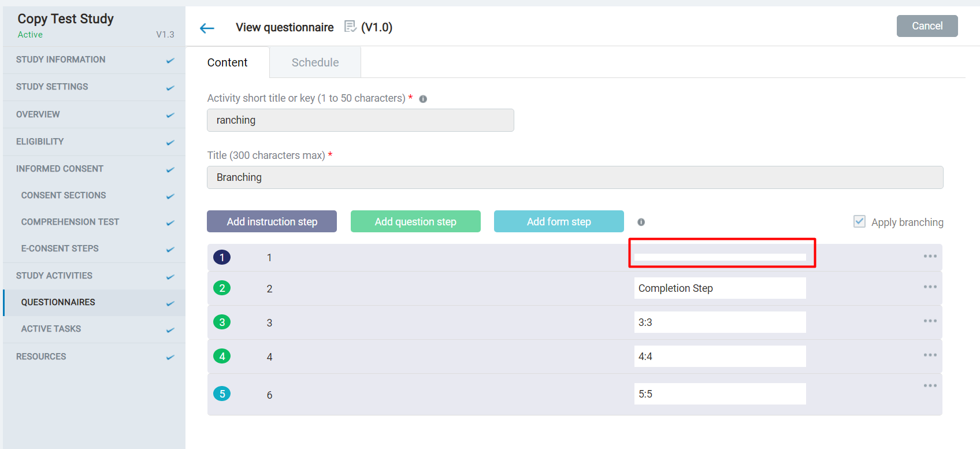Click the Add instruction step button
The width and height of the screenshot is (980, 449).
[x=272, y=221]
